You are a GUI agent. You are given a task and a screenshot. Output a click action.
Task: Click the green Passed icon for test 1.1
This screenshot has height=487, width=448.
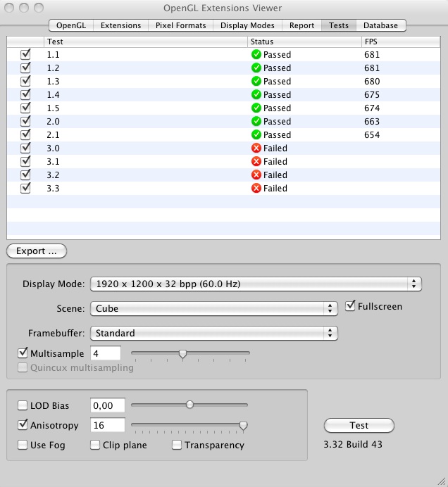[256, 54]
